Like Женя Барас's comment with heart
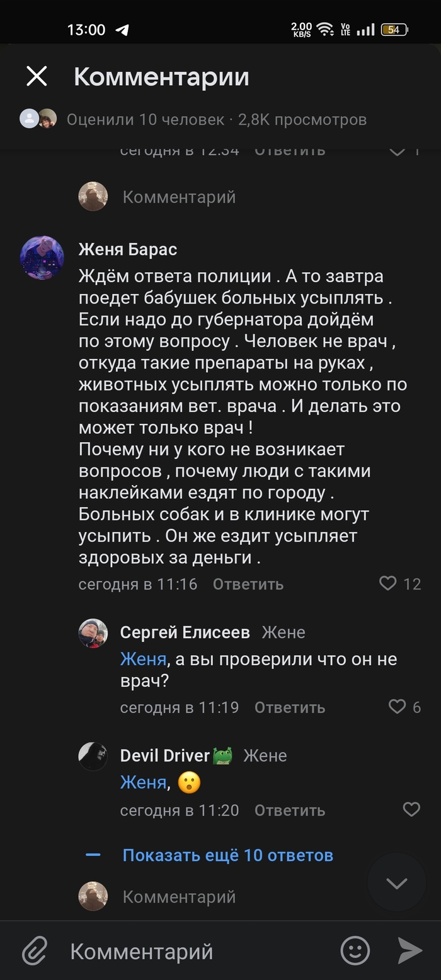441x980 pixels. pos(388,584)
